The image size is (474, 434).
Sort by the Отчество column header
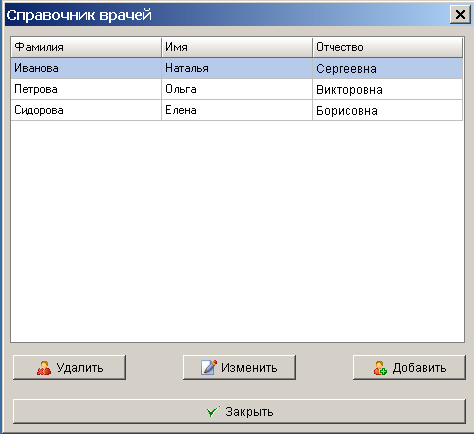coord(388,47)
